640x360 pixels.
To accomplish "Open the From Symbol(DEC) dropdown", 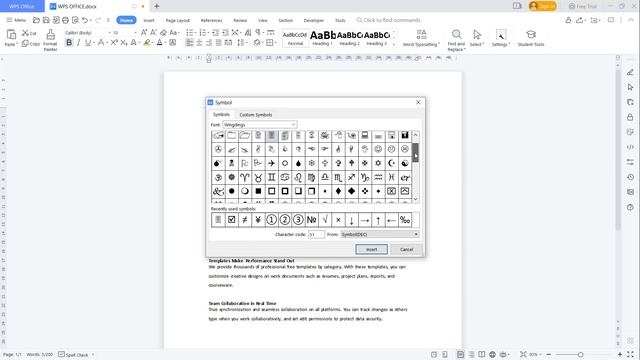I will point(380,234).
